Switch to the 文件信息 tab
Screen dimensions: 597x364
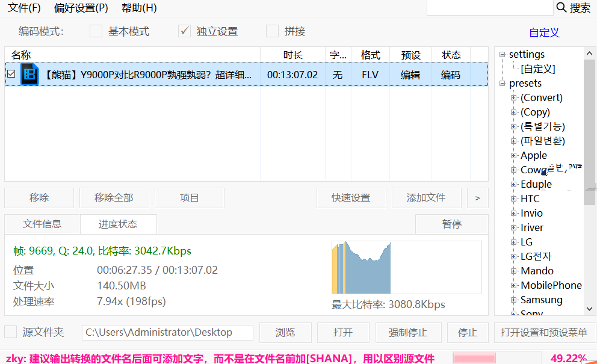pyautogui.click(x=42, y=224)
